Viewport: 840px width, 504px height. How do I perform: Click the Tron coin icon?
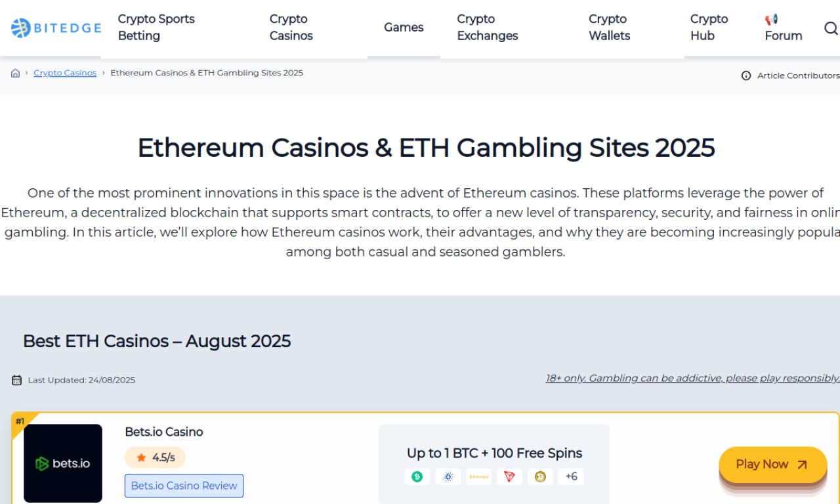pyautogui.click(x=510, y=477)
